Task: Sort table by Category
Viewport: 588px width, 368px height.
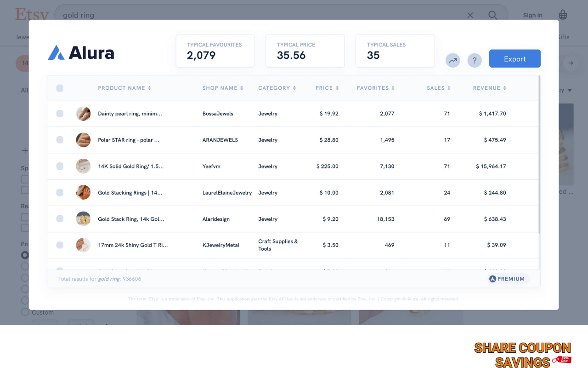Action: click(277, 88)
